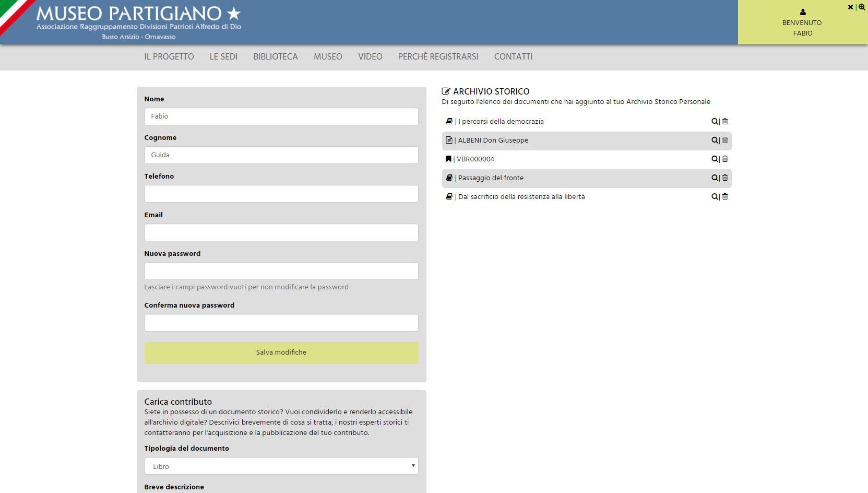Open Dal sacrificio della resistenza alla libertà
Viewport: 868px width, 493px height.
tap(521, 196)
